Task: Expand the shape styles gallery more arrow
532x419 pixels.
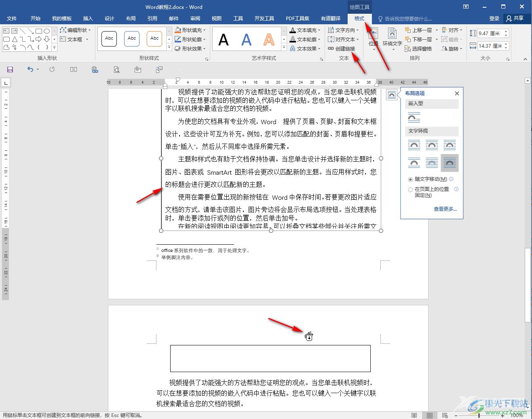Action: 169,48
